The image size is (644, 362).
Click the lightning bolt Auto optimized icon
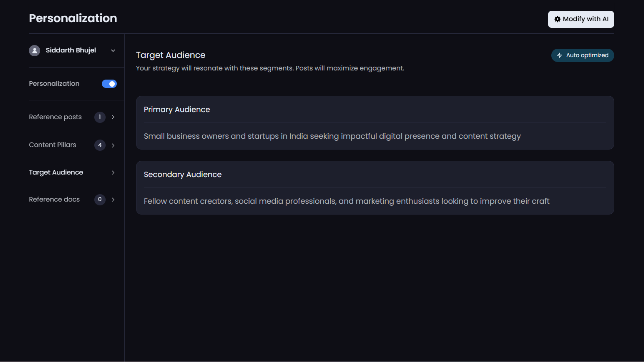tap(560, 55)
